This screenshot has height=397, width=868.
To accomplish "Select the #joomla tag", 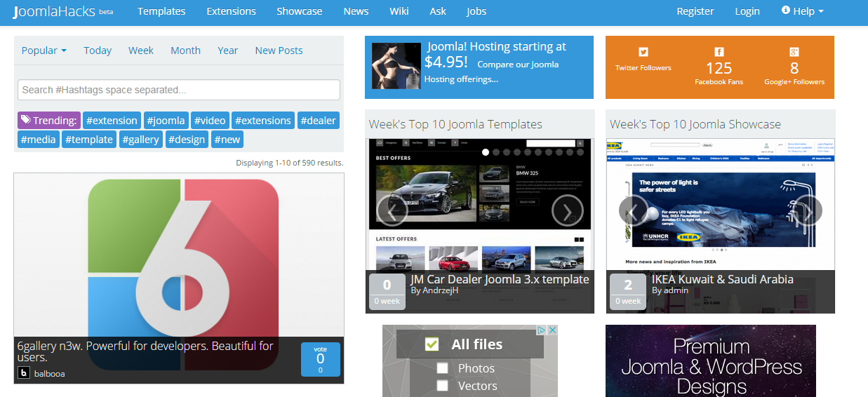I will pos(166,120).
